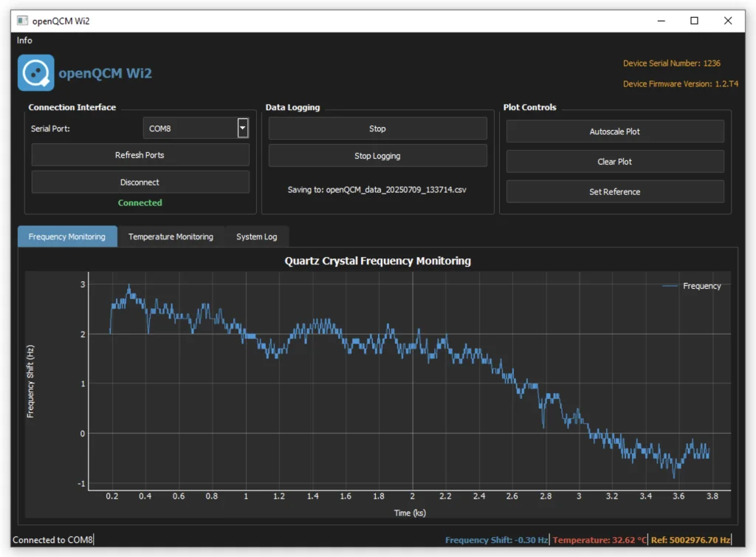Click the Connected to COM8 status message
756x557 pixels.
pyautogui.click(x=52, y=539)
